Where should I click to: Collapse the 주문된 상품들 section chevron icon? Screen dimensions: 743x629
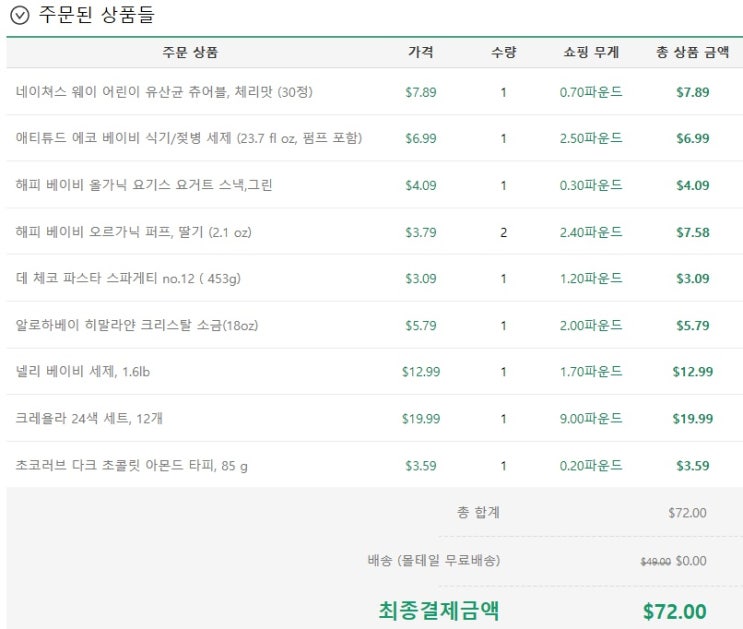point(20,15)
